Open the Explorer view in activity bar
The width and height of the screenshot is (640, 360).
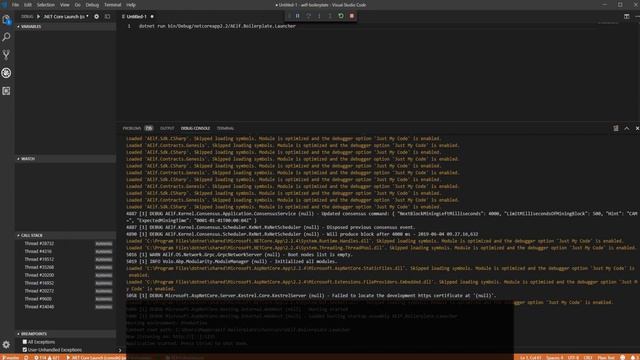click(x=6, y=19)
